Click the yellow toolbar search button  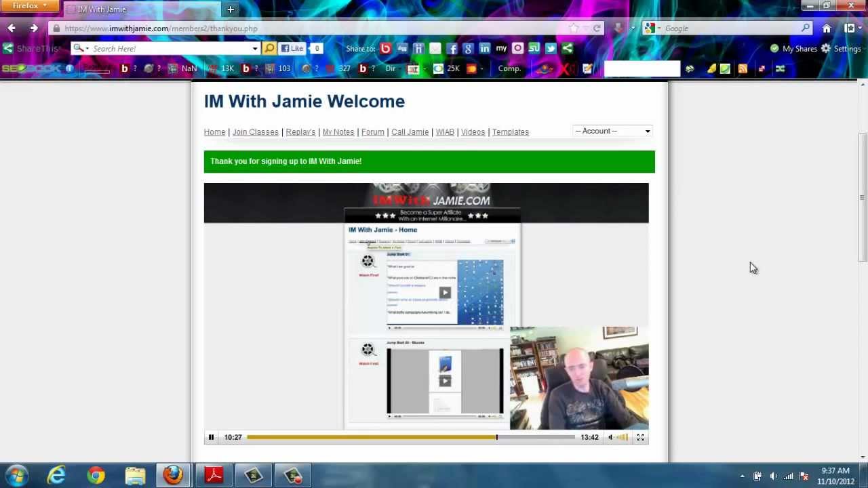[269, 49]
